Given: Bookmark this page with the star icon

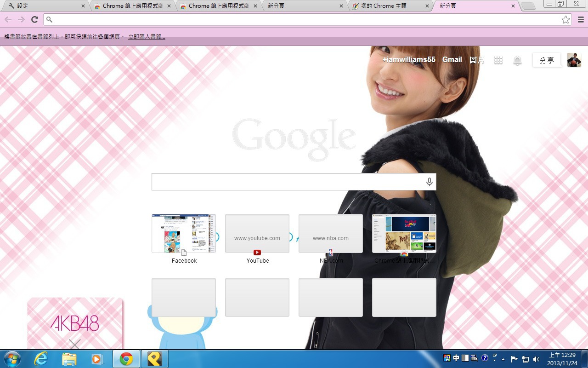Looking at the screenshot, I should tap(565, 19).
